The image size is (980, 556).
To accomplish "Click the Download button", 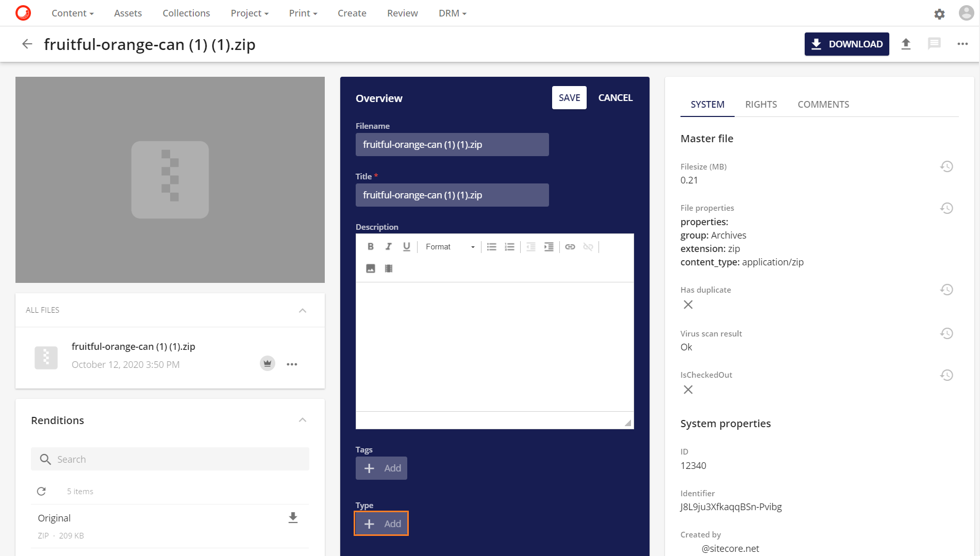I will click(846, 44).
